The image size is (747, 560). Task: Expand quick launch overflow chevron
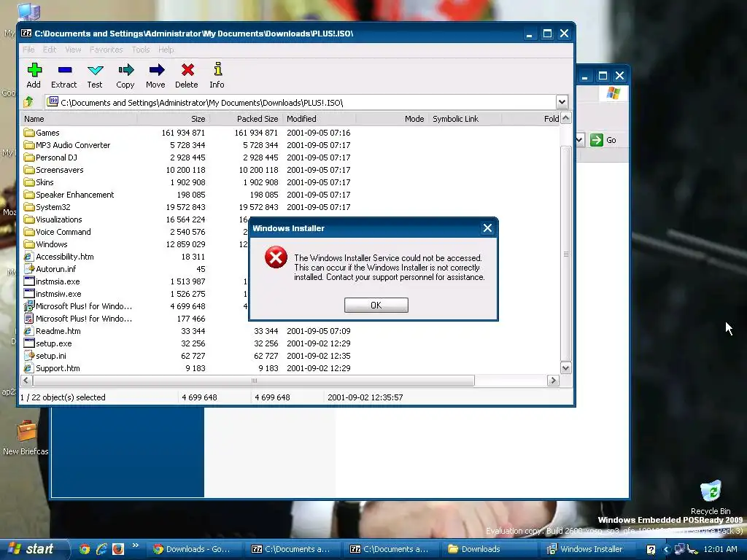click(135, 545)
